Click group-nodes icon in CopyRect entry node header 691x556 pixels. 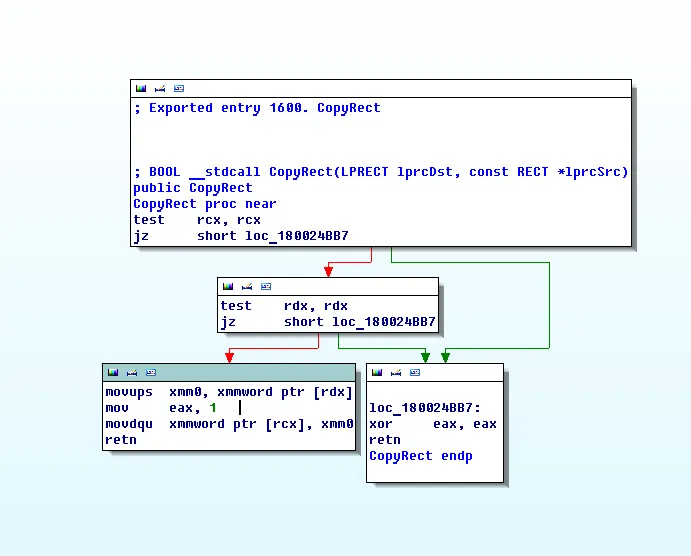click(x=178, y=89)
